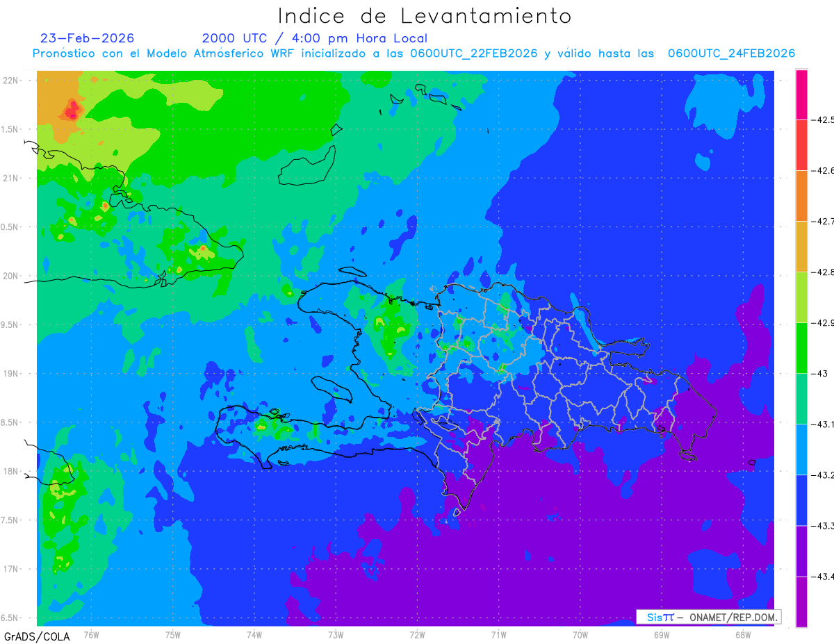The height and width of the screenshot is (644, 834).
Task: Click the '18N' latitude label
Action: tap(10, 472)
